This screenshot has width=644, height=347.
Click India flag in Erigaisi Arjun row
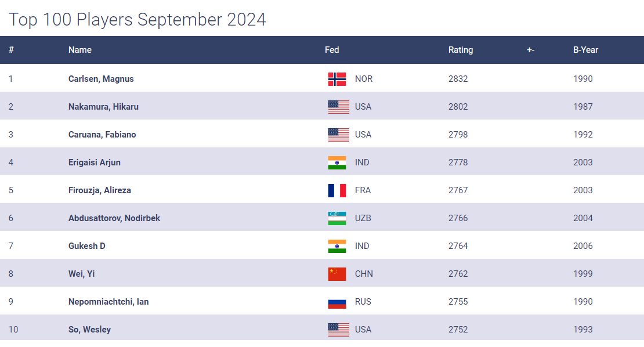click(x=337, y=162)
